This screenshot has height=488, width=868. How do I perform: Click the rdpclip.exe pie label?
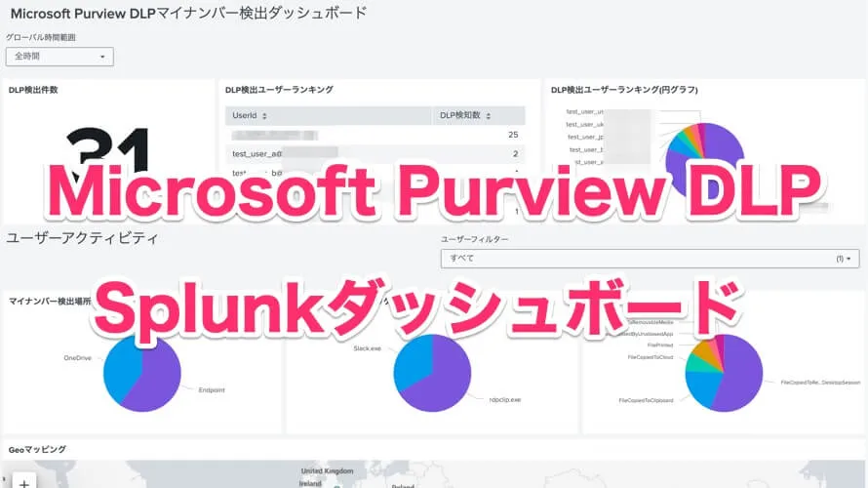click(505, 399)
